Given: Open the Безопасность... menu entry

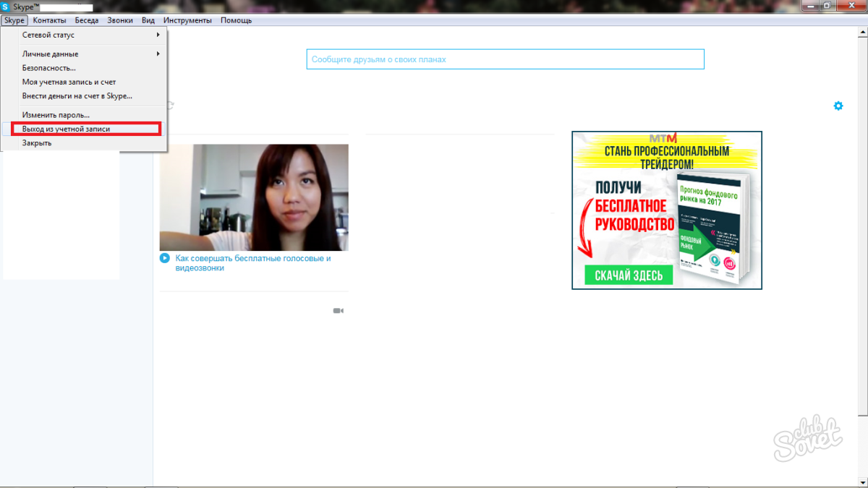Looking at the screenshot, I should point(49,68).
